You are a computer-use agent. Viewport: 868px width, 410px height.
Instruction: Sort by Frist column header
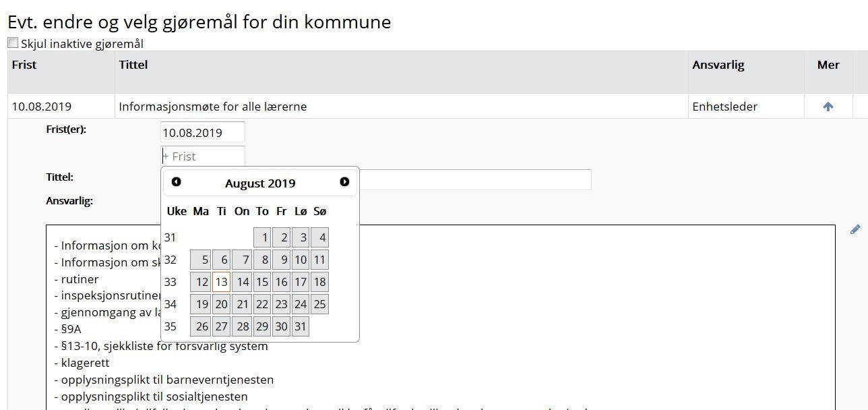click(x=24, y=65)
